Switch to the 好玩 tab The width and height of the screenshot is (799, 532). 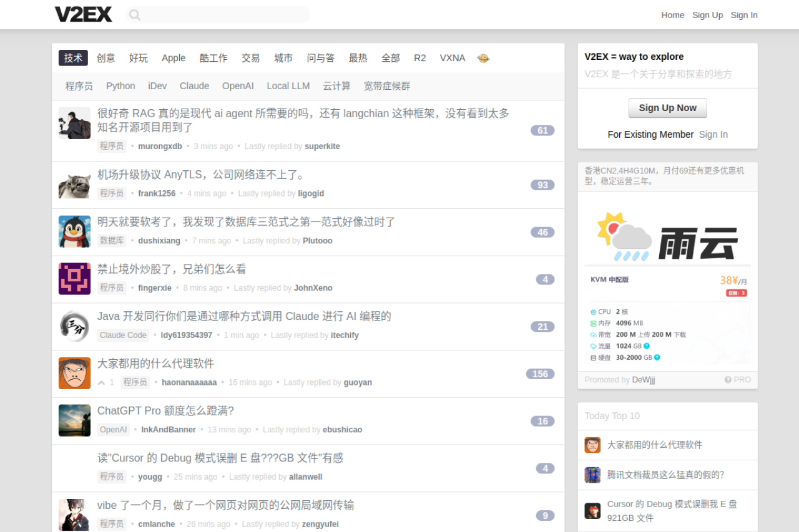pyautogui.click(x=139, y=58)
